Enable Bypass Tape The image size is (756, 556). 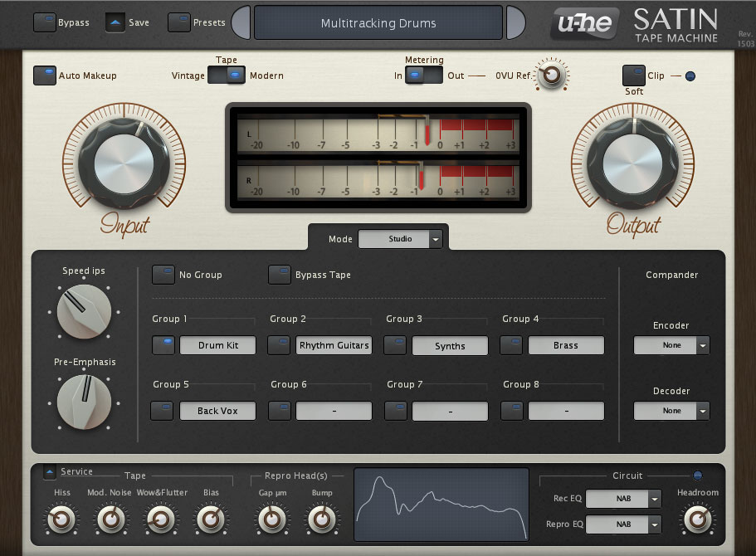(x=280, y=275)
